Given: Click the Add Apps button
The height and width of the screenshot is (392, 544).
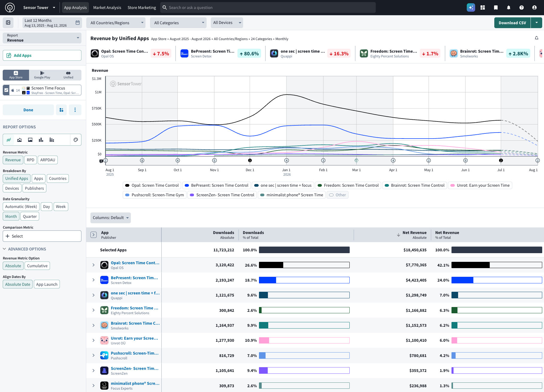Looking at the screenshot, I should pos(42,55).
